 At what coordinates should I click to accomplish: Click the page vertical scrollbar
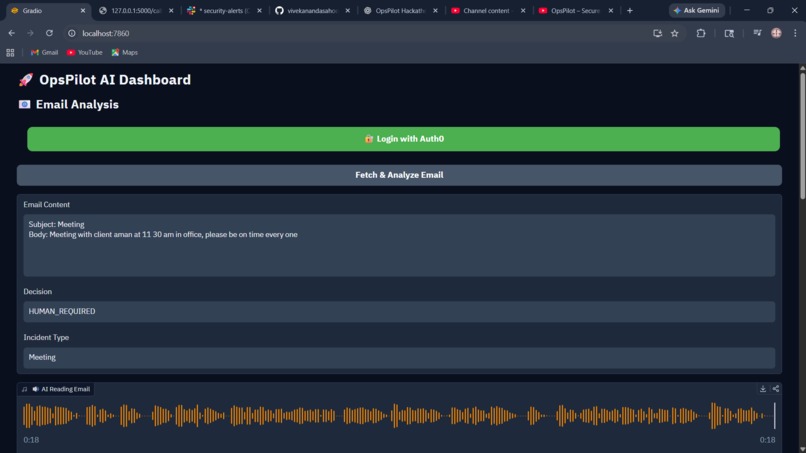pyautogui.click(x=802, y=136)
